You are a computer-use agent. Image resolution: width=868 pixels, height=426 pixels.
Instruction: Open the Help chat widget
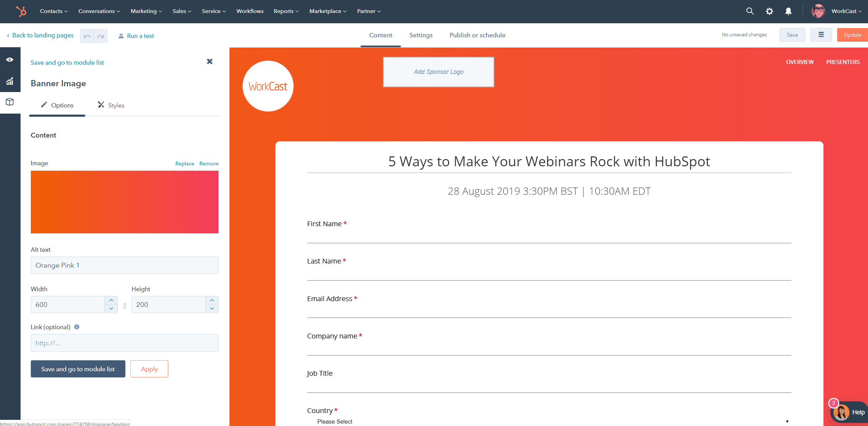(850, 412)
